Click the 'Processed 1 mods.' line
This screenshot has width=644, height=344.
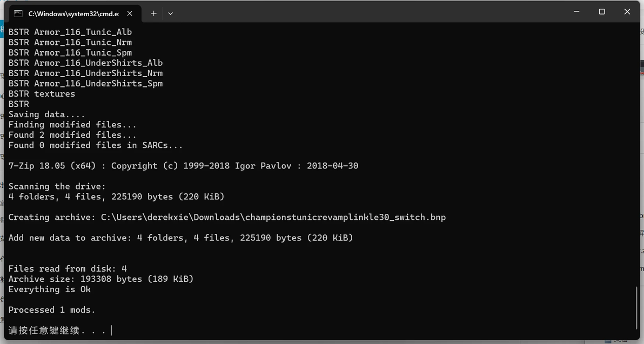point(52,310)
